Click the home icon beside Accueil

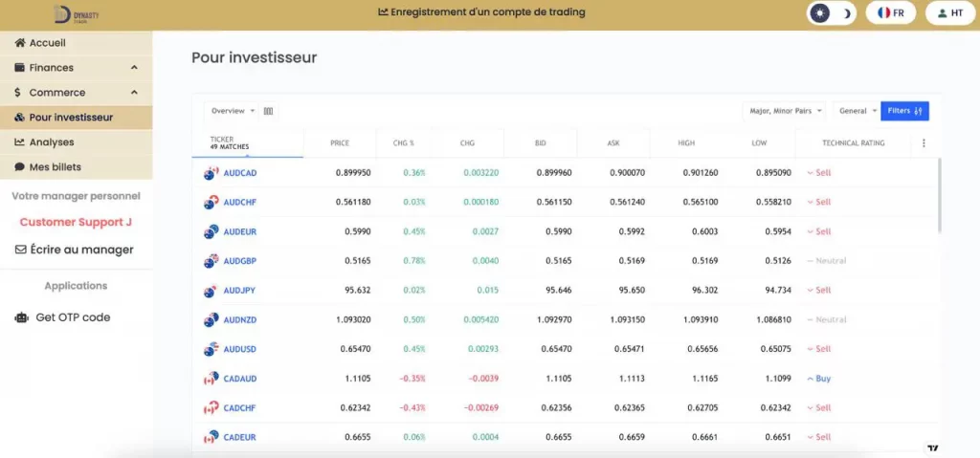[19, 43]
